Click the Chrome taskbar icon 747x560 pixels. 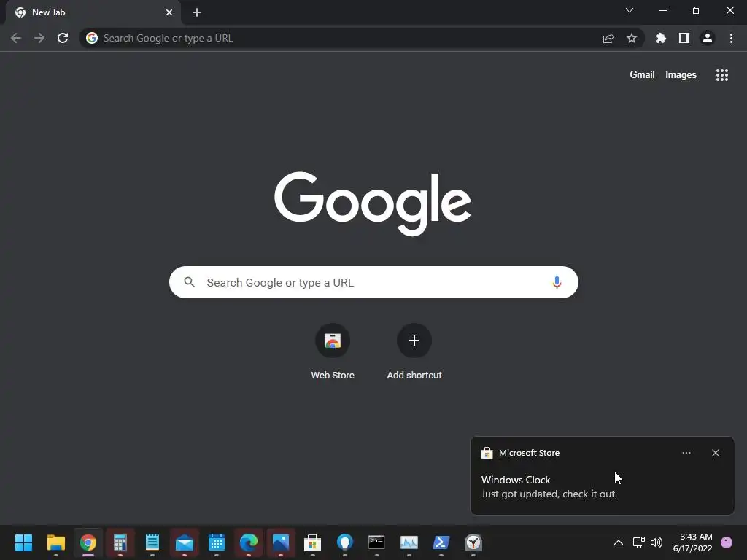click(88, 542)
